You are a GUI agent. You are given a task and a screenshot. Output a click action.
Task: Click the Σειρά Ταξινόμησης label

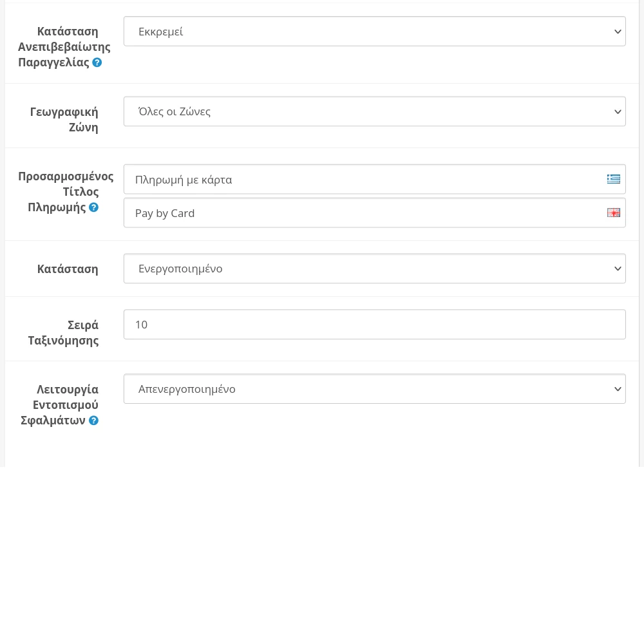[x=64, y=332]
